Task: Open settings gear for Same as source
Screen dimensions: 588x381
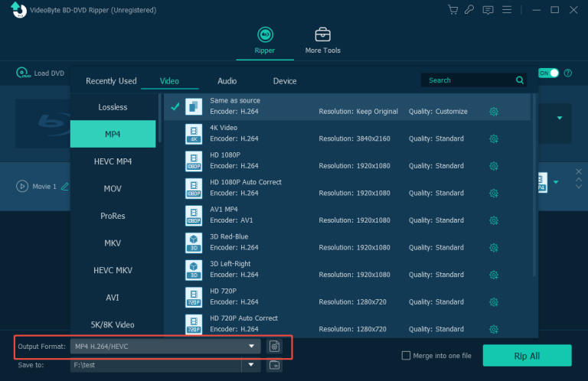Action: pyautogui.click(x=494, y=112)
